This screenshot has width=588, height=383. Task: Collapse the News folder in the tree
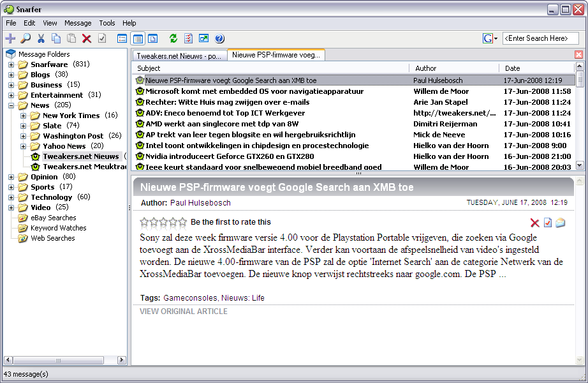coord(11,105)
